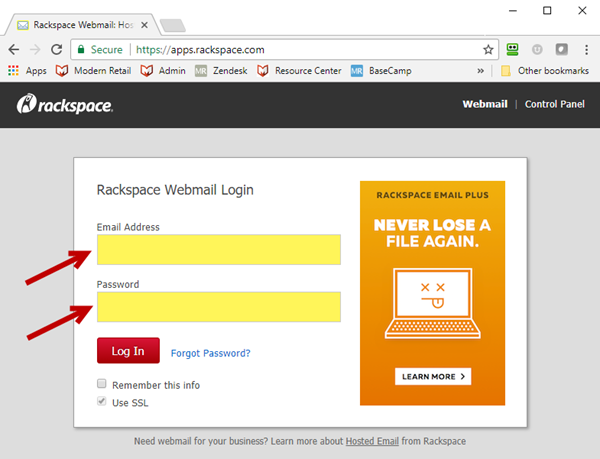The width and height of the screenshot is (600, 459).
Task: Open a new tab with the blank tab button
Action: 173,26
